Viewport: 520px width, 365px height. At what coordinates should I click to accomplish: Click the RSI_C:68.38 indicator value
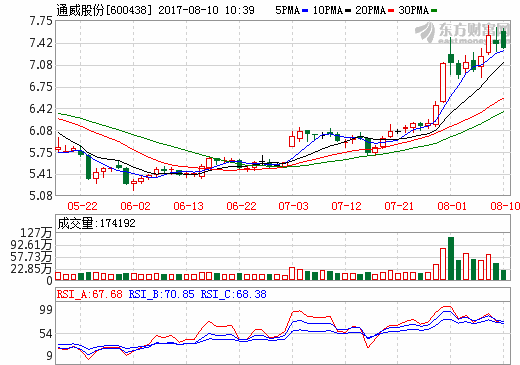pyautogui.click(x=233, y=294)
